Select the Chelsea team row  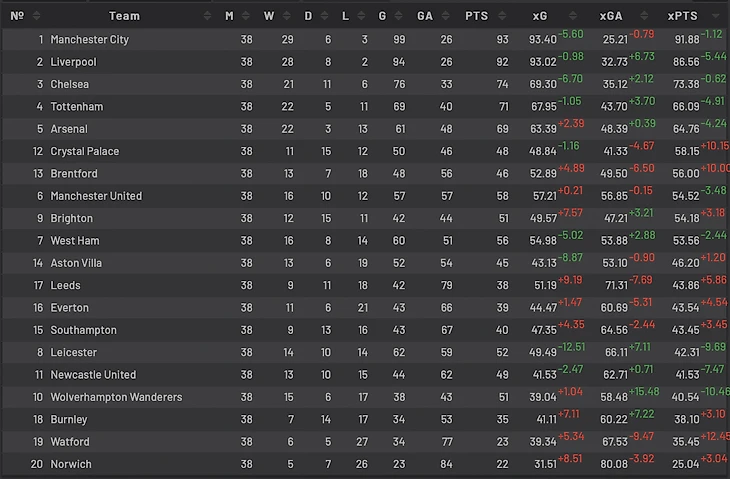pyautogui.click(x=70, y=85)
